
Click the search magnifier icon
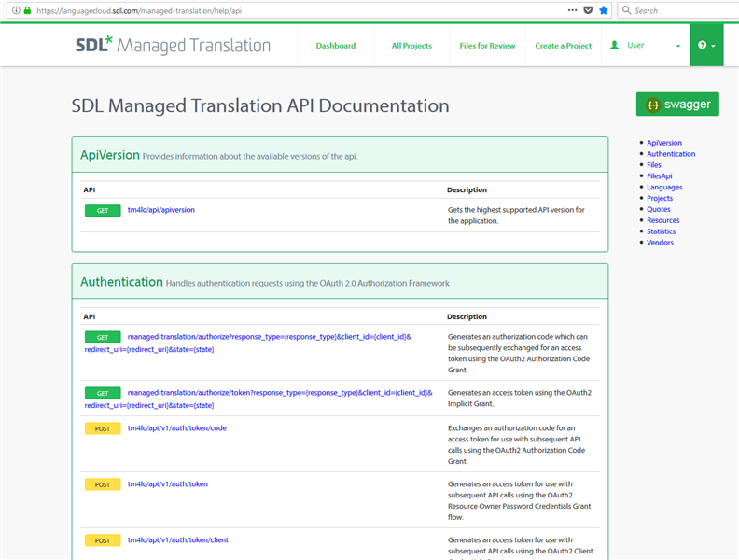pyautogui.click(x=626, y=10)
